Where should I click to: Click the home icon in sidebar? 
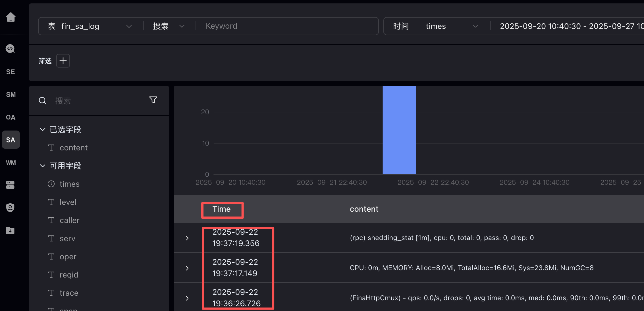11,17
